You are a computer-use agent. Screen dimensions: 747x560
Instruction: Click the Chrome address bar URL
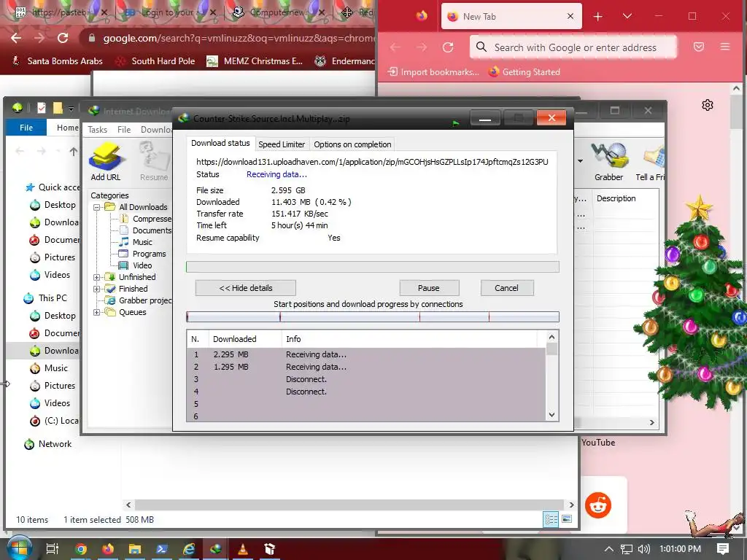click(x=239, y=38)
